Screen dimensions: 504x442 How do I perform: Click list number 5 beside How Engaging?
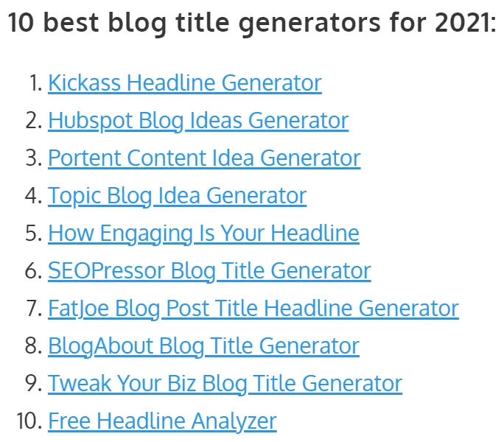point(34,233)
